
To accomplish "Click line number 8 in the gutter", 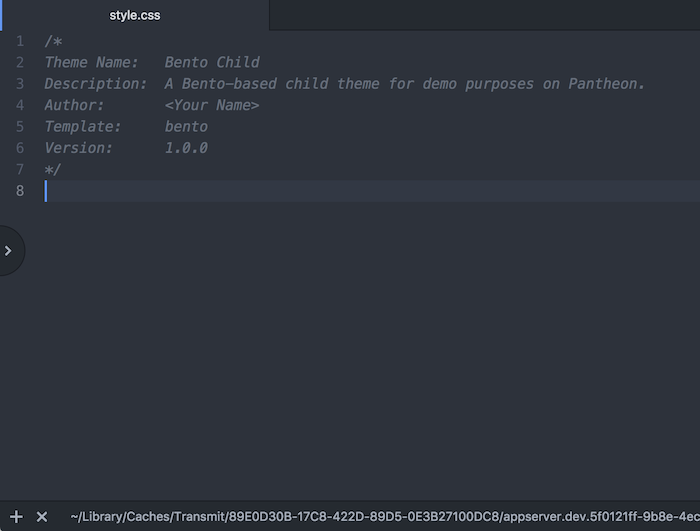I will 20,191.
